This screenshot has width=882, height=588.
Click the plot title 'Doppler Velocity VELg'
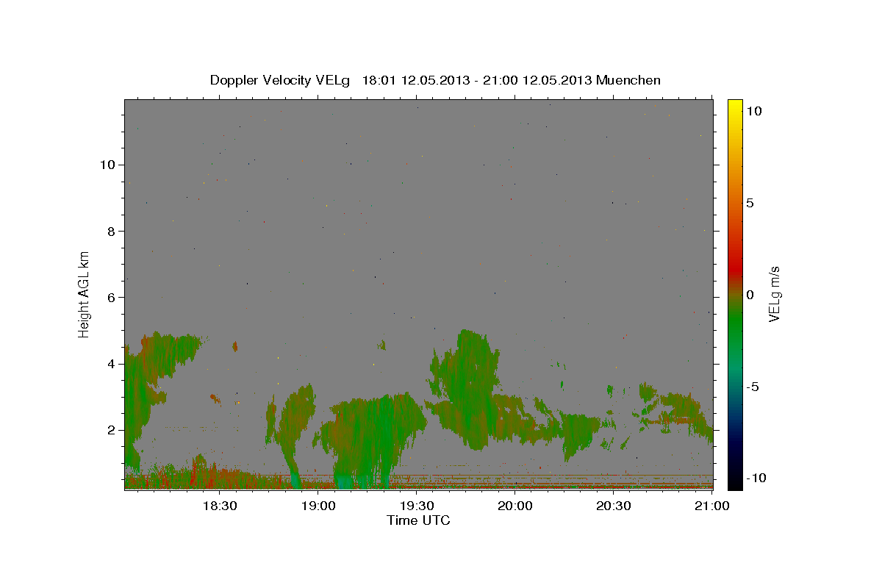coord(281,80)
